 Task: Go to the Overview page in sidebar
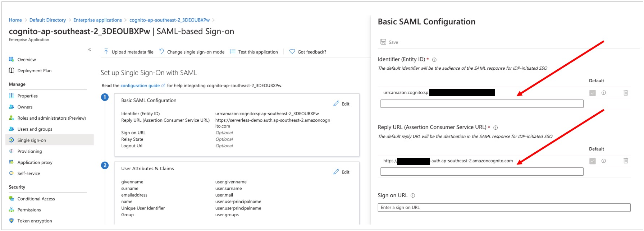[x=27, y=60]
